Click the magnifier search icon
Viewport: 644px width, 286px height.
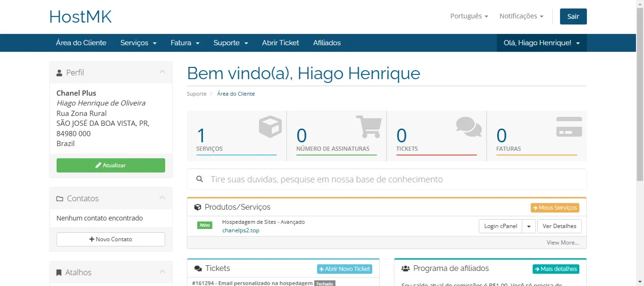click(200, 180)
